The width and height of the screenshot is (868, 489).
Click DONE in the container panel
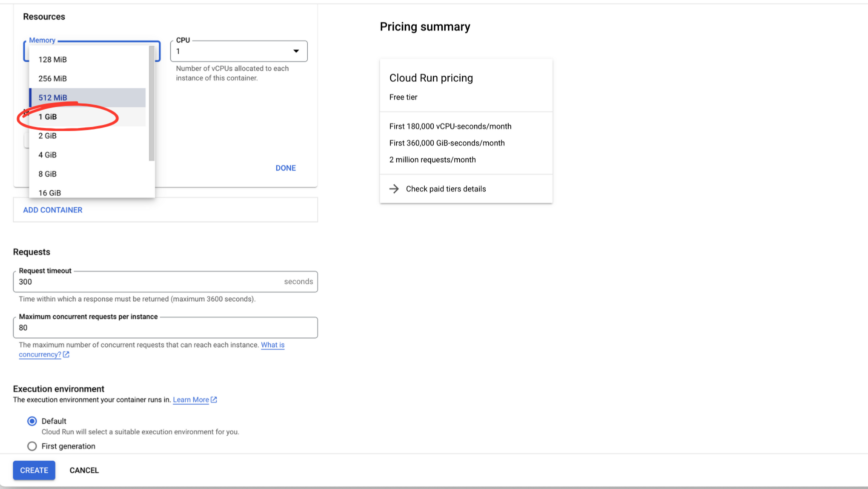click(x=285, y=167)
